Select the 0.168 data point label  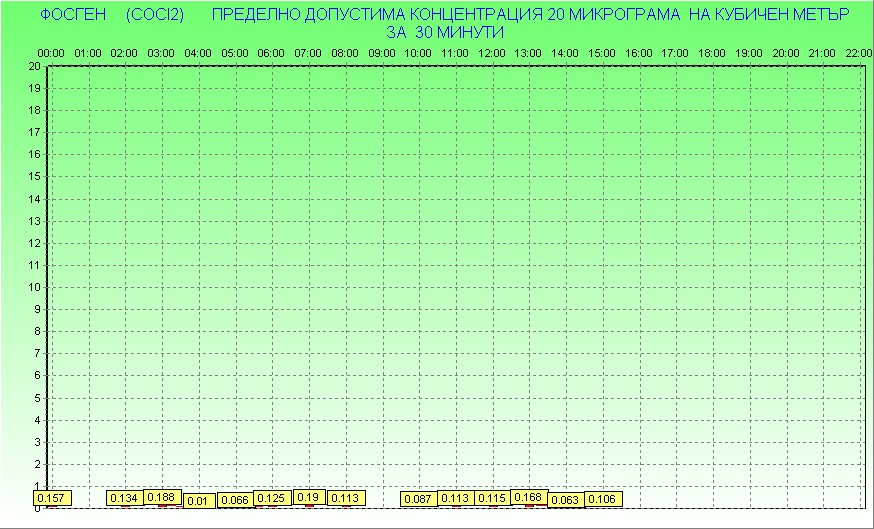click(x=528, y=497)
